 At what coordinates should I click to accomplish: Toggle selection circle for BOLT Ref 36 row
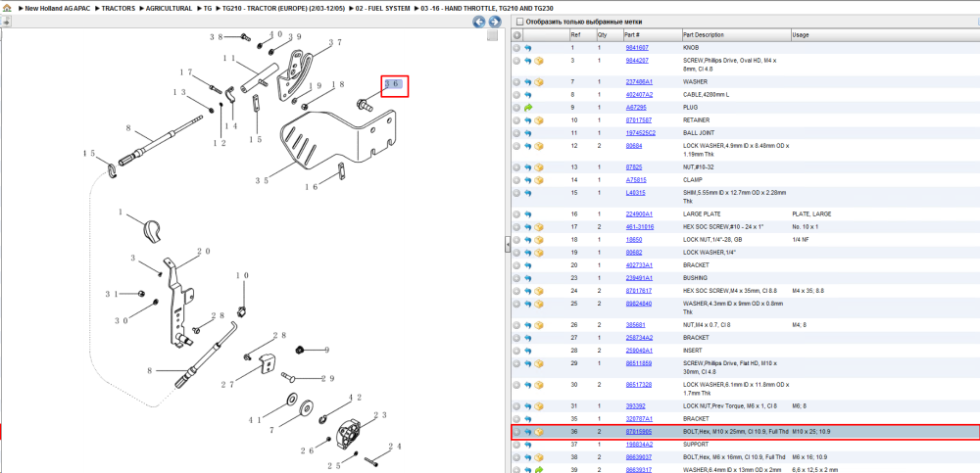pyautogui.click(x=516, y=432)
